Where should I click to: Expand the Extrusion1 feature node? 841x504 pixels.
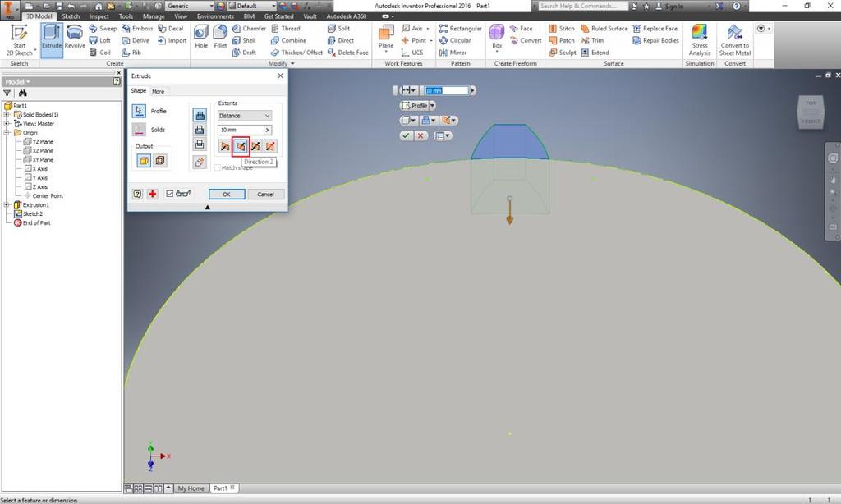click(x=7, y=205)
